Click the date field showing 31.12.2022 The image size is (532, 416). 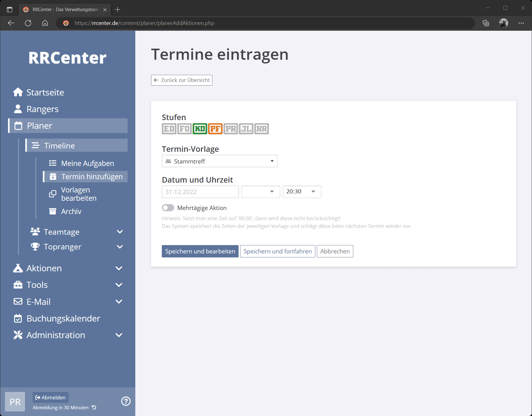tap(200, 192)
